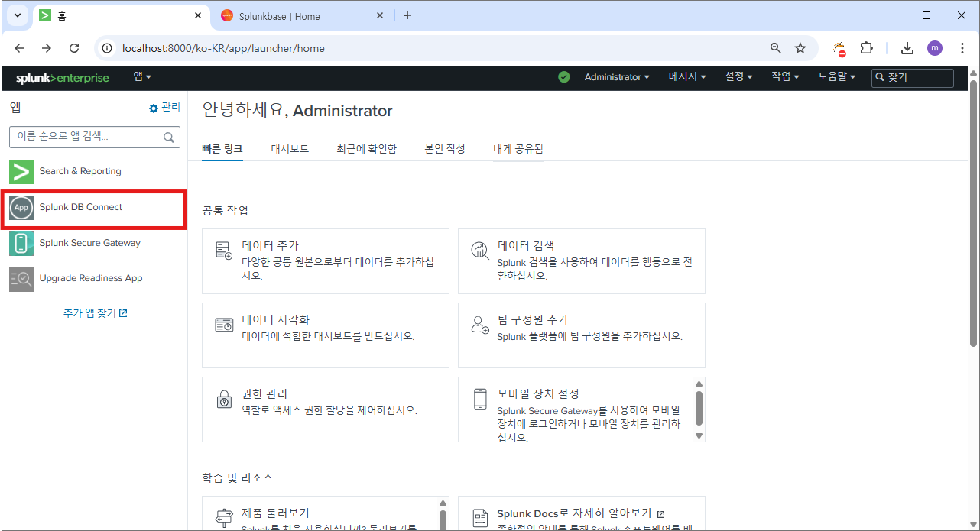This screenshot has height=531, width=980.
Task: Close the 홈 browser tab
Action: coord(197,15)
